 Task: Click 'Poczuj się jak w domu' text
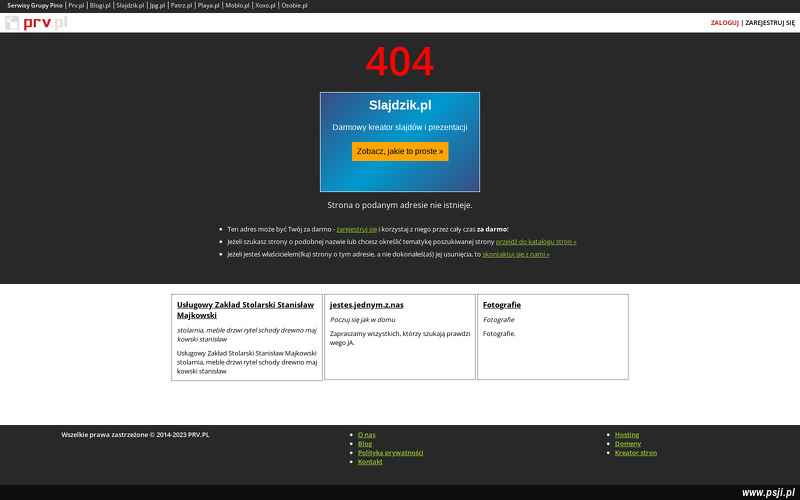[362, 320]
